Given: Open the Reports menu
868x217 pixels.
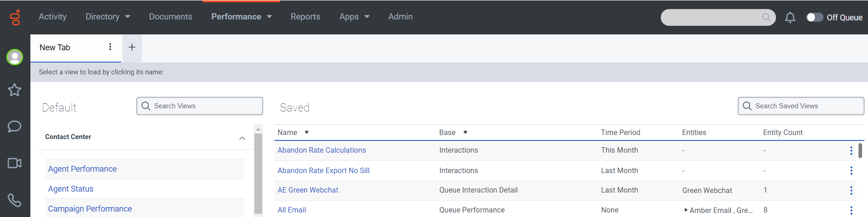Looking at the screenshot, I should click(305, 17).
